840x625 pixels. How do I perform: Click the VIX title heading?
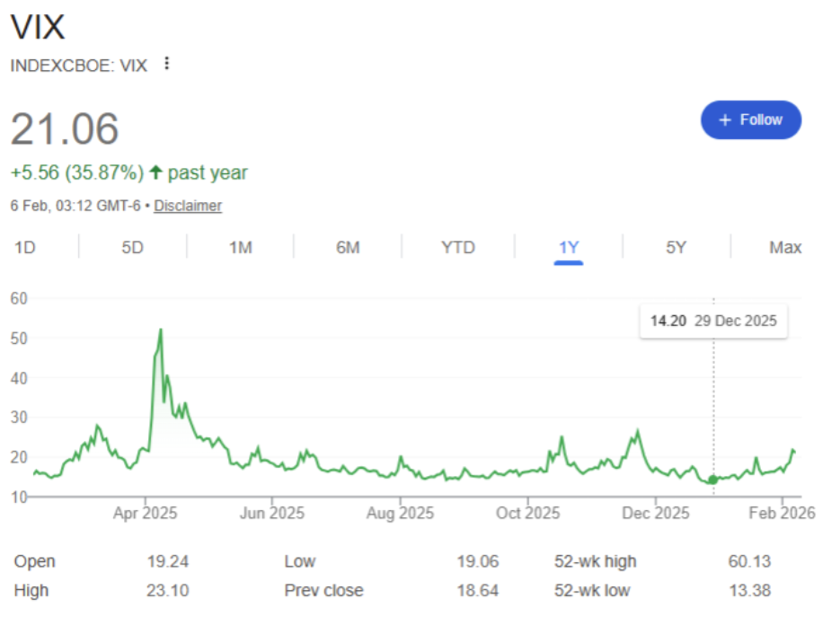pyautogui.click(x=38, y=27)
